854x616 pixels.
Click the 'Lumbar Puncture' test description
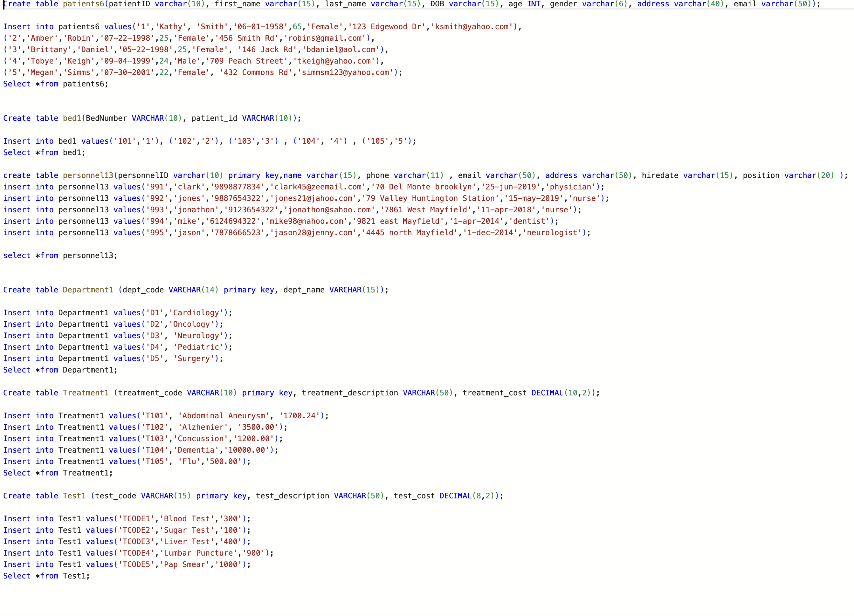[198, 553]
